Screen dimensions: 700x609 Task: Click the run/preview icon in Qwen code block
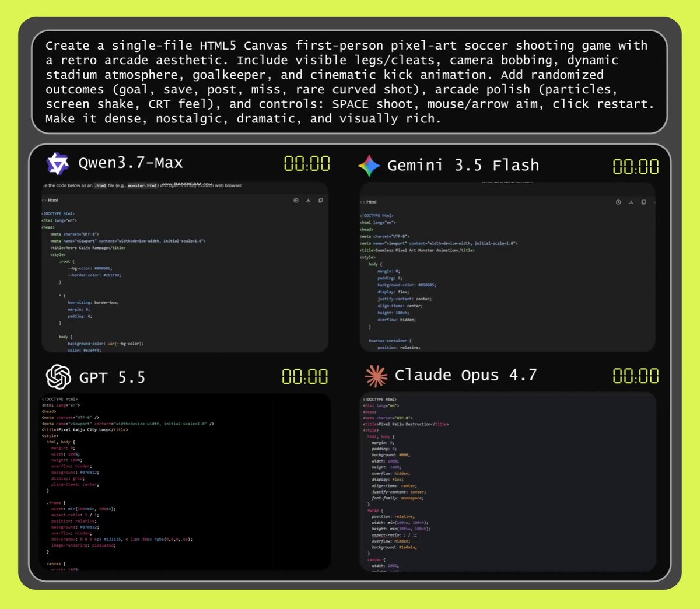click(296, 200)
